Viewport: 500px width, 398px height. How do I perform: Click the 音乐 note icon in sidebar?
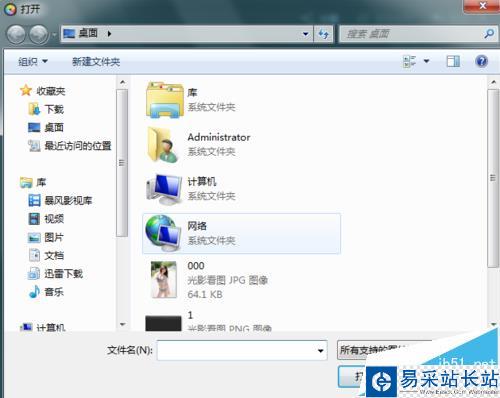[34, 292]
